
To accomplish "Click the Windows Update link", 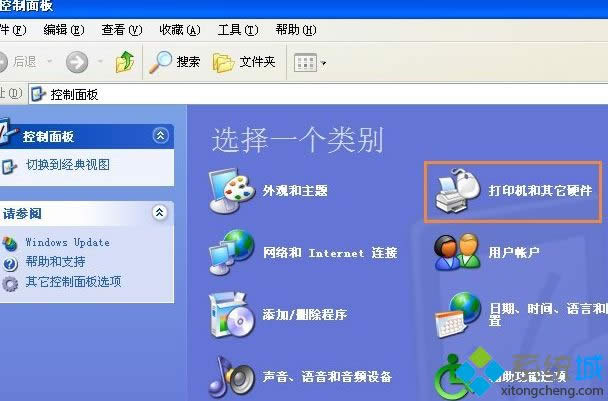I will (x=67, y=242).
